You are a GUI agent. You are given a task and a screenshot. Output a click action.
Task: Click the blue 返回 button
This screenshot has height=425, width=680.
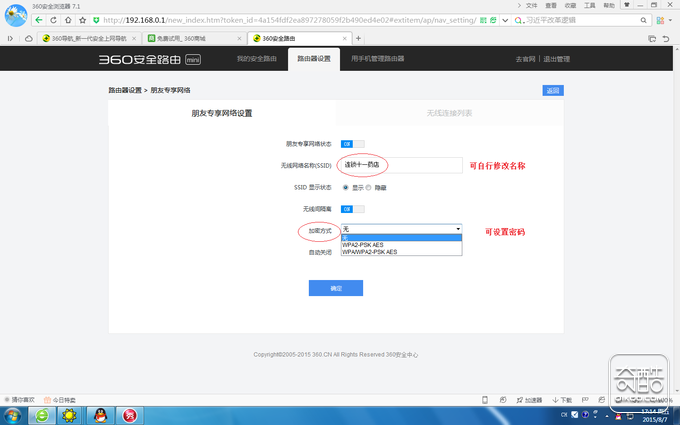553,90
